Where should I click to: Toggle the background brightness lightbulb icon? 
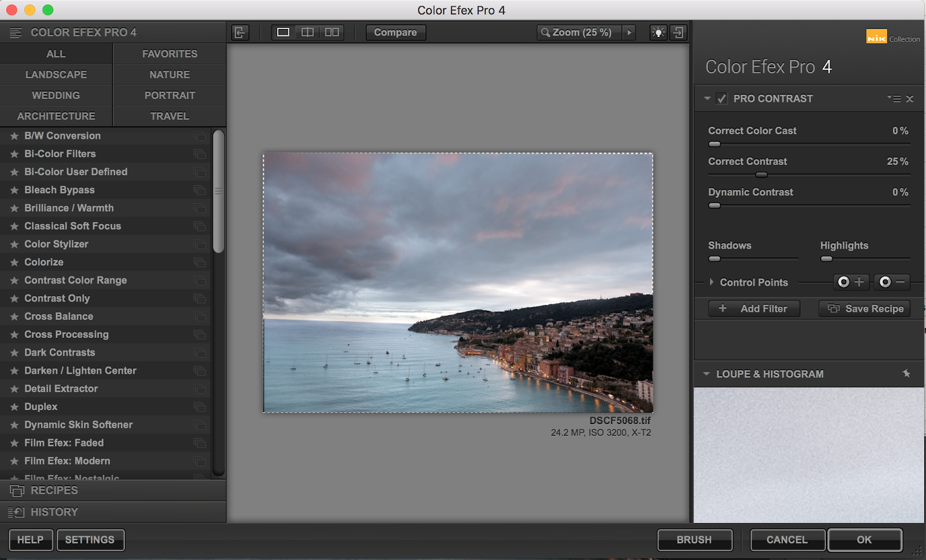point(658,32)
